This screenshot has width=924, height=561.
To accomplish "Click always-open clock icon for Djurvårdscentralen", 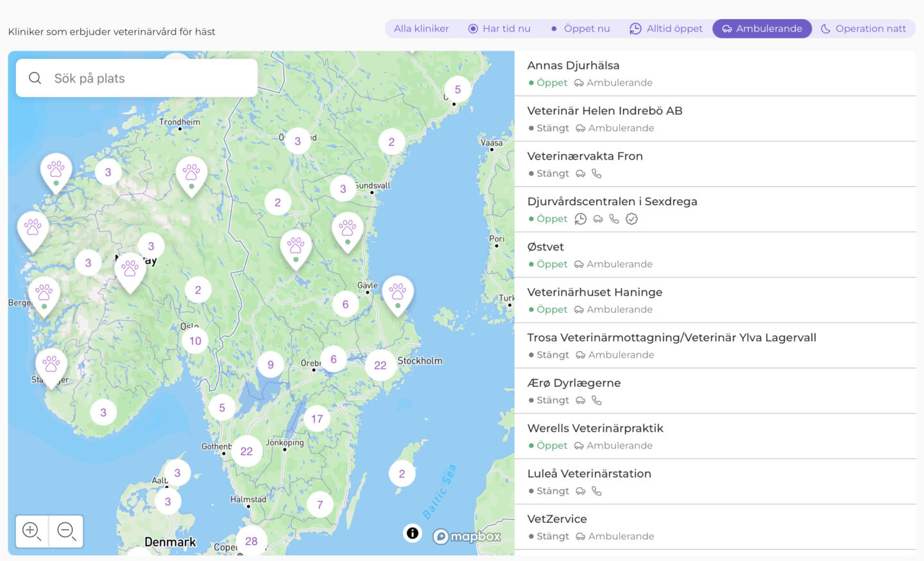I will [x=581, y=219].
